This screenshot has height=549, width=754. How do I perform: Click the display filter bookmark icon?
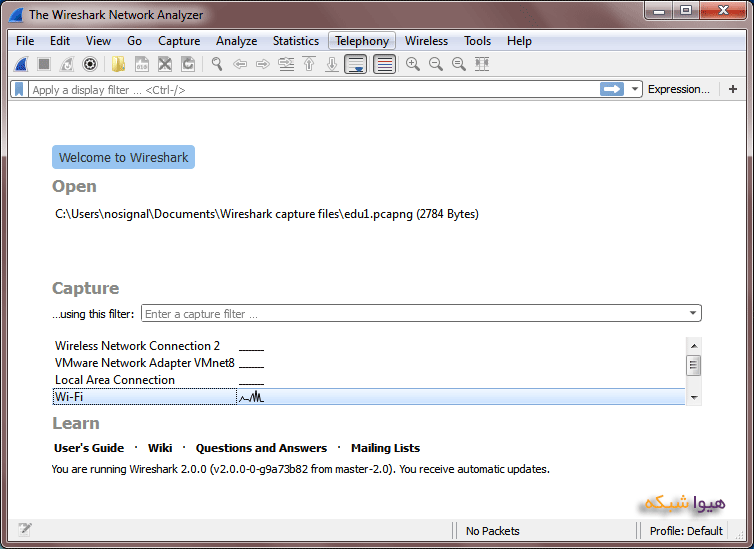pos(20,89)
